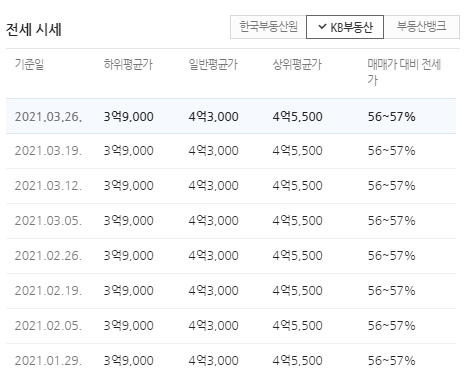This screenshot has width=472, height=376.
Task: Select the 2021.02.05. date cell
Action: click(48, 326)
